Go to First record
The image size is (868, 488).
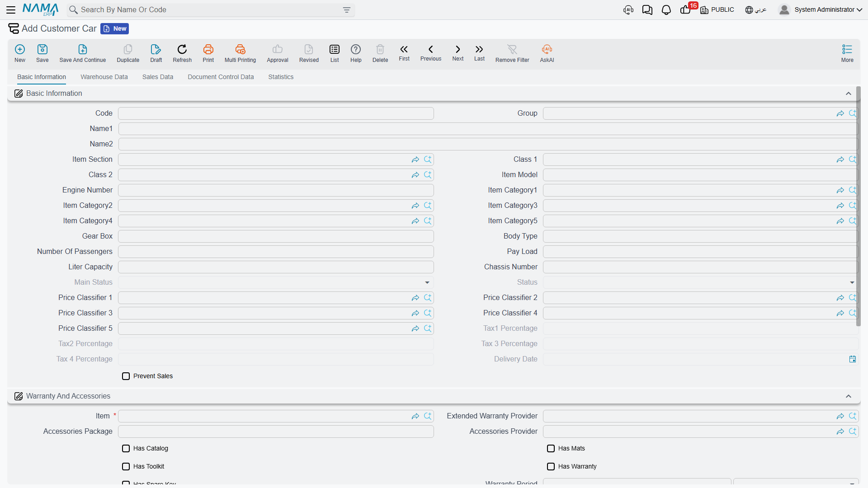coord(404,53)
